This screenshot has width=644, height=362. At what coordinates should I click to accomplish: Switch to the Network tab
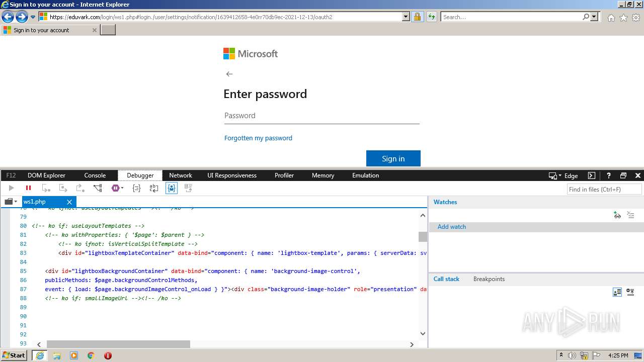coord(181,175)
